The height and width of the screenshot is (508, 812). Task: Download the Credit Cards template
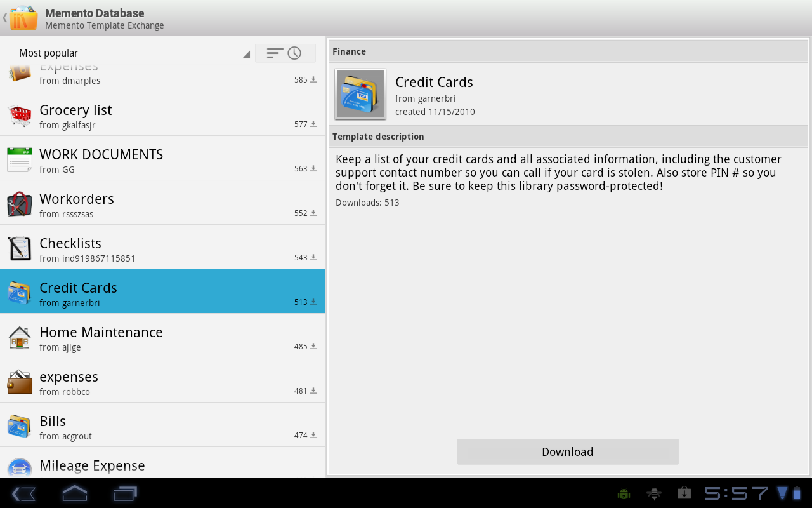[x=568, y=451]
